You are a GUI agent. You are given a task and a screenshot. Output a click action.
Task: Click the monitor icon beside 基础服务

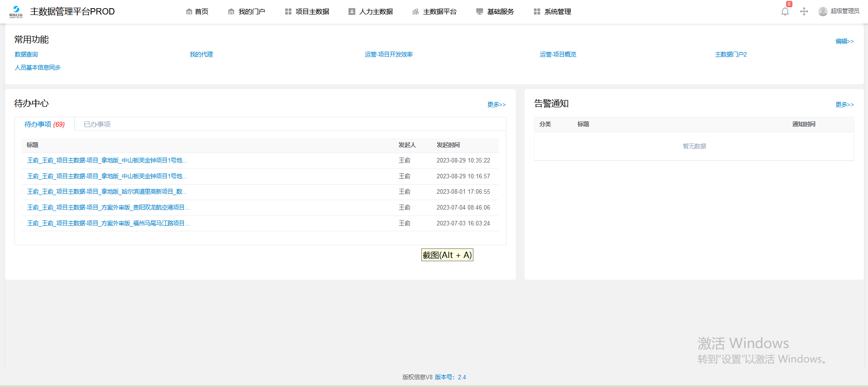(x=480, y=12)
